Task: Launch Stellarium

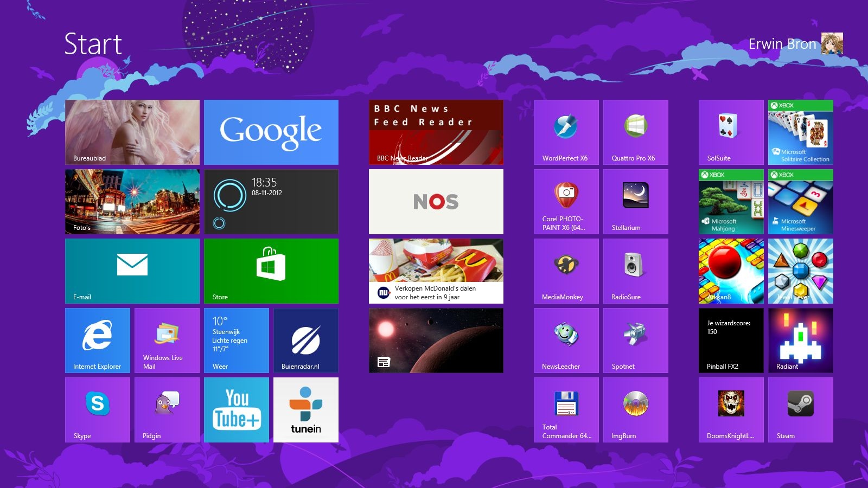Action: [636, 202]
